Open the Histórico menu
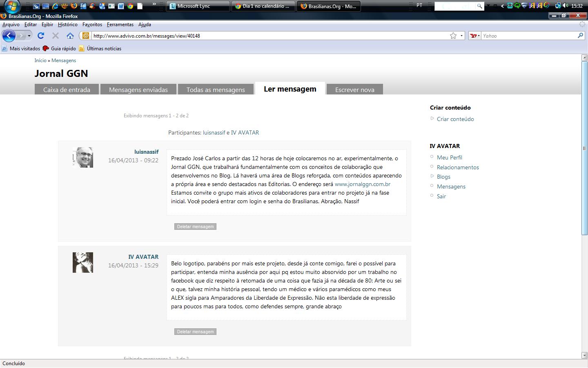 point(68,25)
